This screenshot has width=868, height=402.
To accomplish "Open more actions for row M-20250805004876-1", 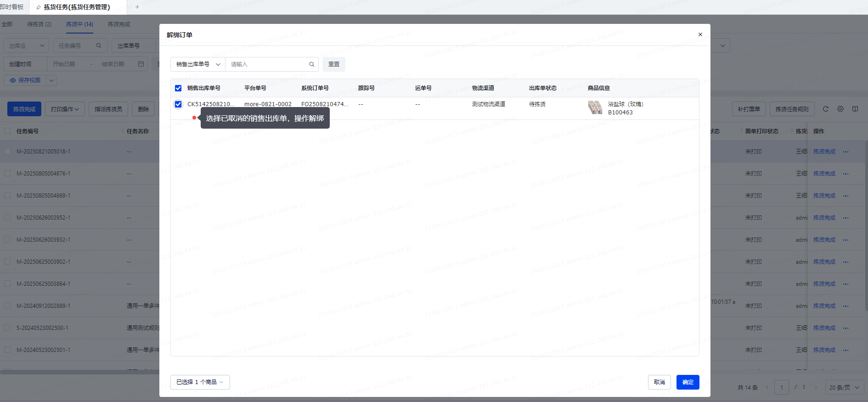I will coord(846,174).
